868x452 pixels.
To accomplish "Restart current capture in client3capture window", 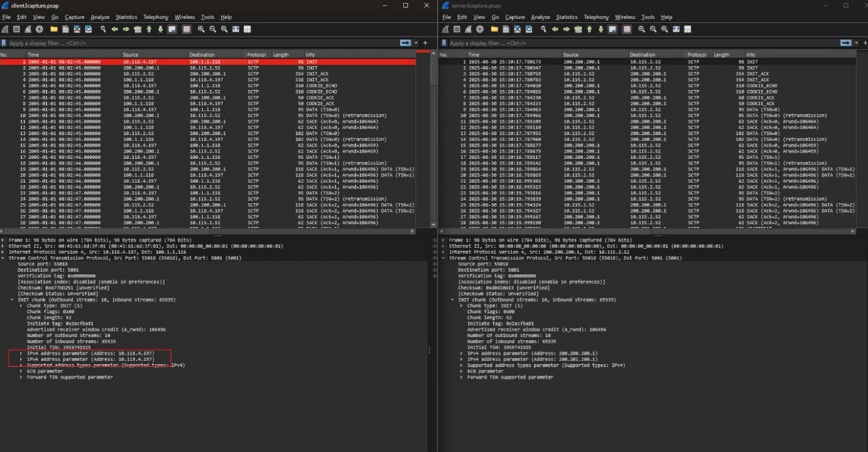I will [28, 29].
